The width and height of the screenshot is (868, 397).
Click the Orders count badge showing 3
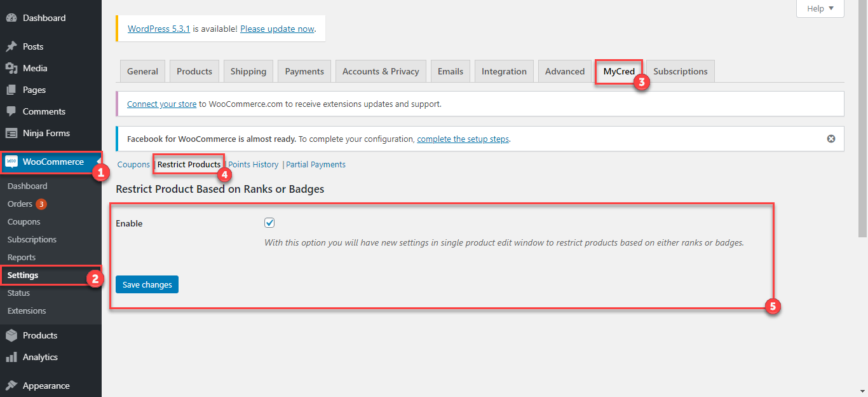tap(41, 204)
